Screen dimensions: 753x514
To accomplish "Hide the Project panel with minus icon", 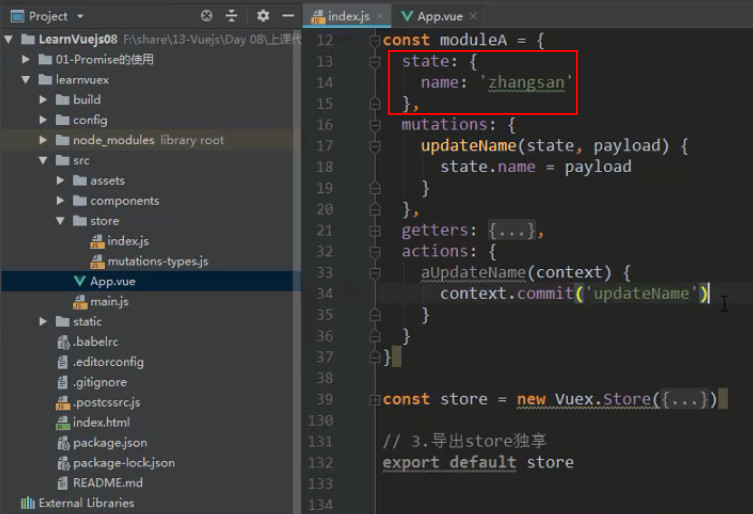I will pyautogui.click(x=288, y=16).
